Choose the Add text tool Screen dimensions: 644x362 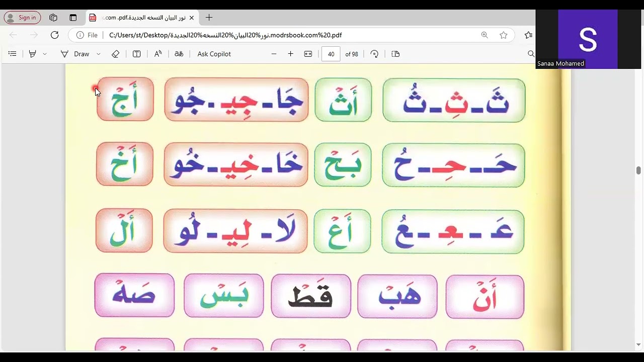pyautogui.click(x=136, y=54)
